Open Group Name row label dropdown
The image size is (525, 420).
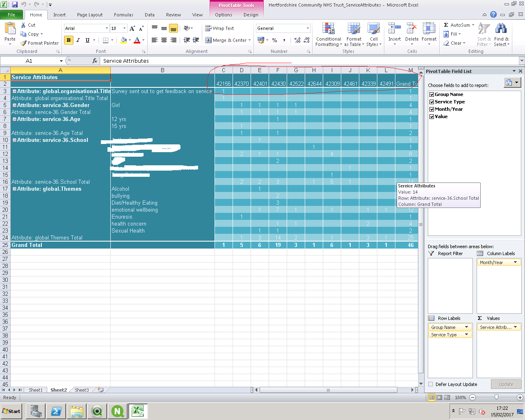click(x=466, y=327)
